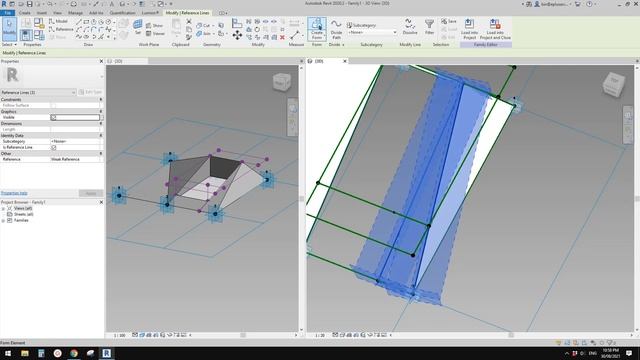Select the Modify tool in the ribbon

click(9, 29)
